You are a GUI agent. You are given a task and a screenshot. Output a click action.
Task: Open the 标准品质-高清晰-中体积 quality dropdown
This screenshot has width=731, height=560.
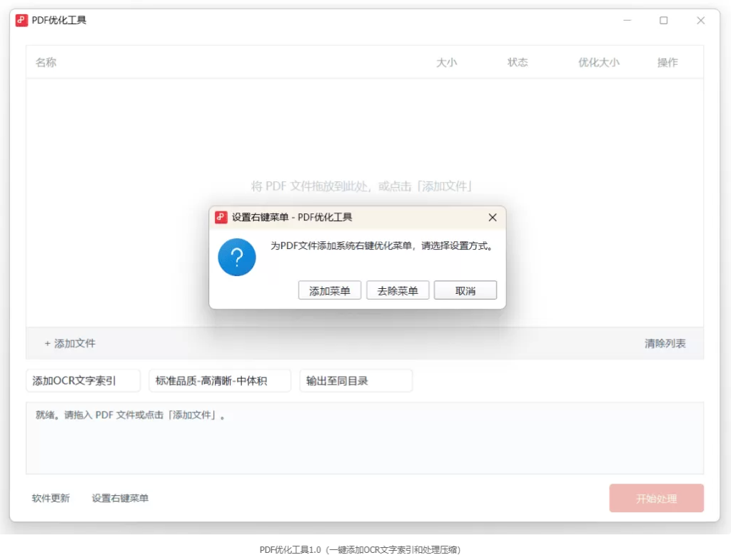(x=220, y=381)
